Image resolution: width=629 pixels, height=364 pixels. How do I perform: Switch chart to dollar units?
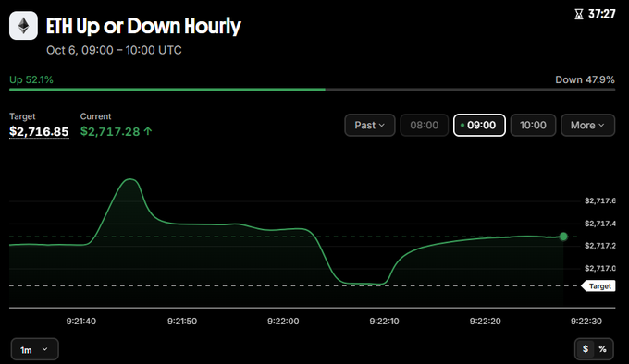tap(586, 349)
